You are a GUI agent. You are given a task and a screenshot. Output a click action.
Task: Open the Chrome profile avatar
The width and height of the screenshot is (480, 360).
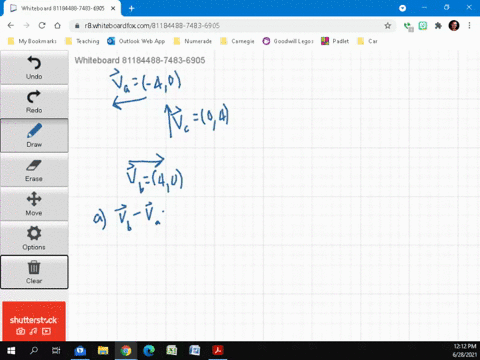[x=454, y=26]
